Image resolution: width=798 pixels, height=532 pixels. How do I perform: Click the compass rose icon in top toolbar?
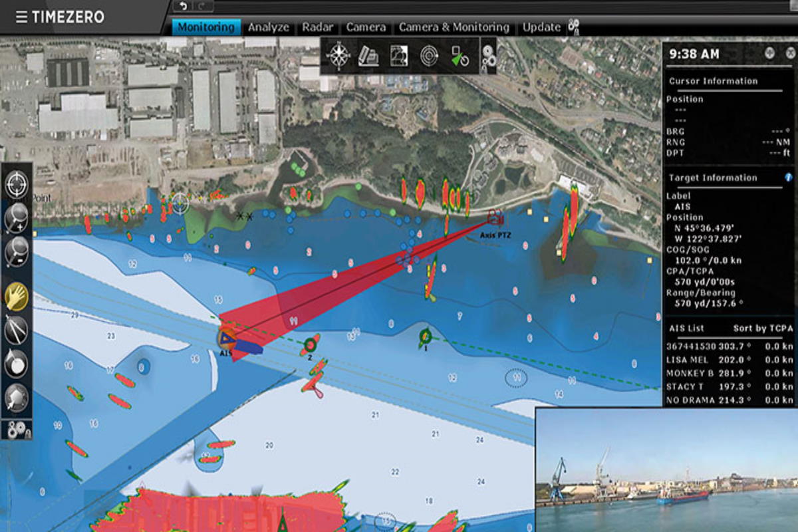pyautogui.click(x=338, y=56)
